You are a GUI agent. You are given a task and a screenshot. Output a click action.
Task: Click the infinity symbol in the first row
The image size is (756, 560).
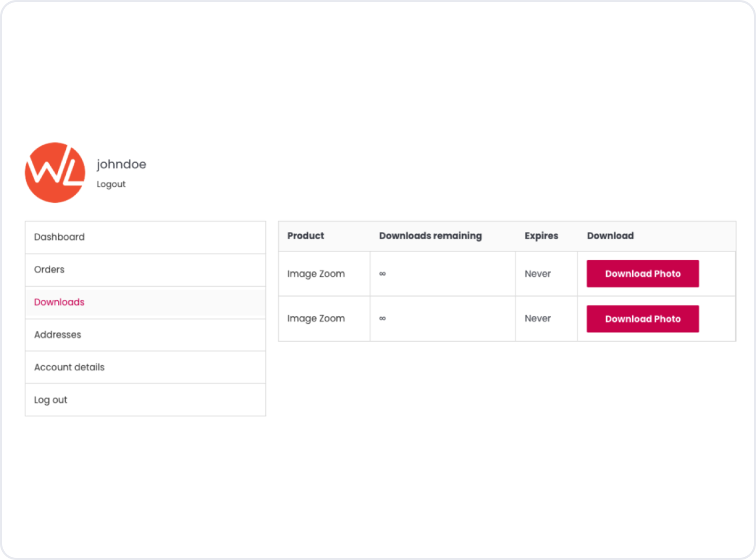tap(383, 274)
